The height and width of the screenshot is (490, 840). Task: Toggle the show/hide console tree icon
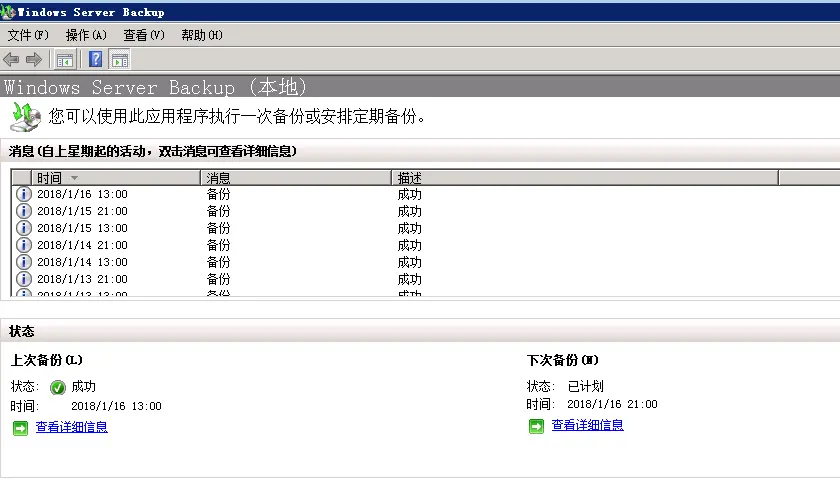(65, 60)
